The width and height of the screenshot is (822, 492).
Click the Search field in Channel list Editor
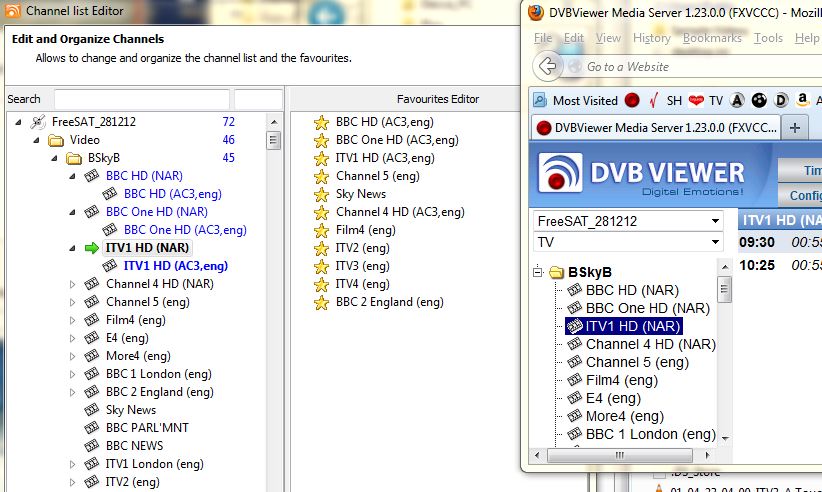[142, 99]
